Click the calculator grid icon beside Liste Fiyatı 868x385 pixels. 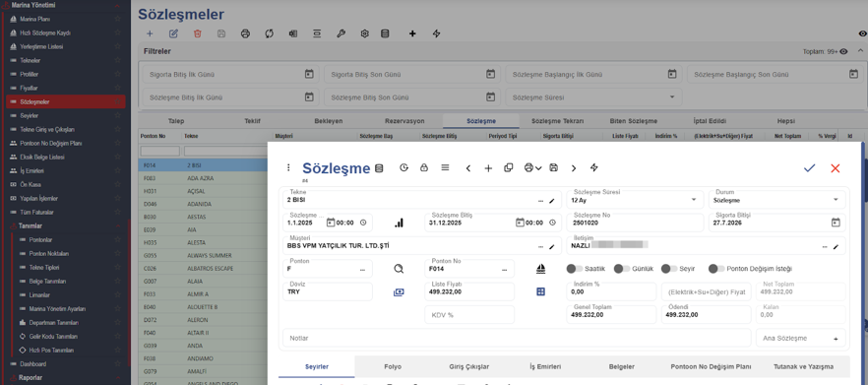pyautogui.click(x=541, y=291)
